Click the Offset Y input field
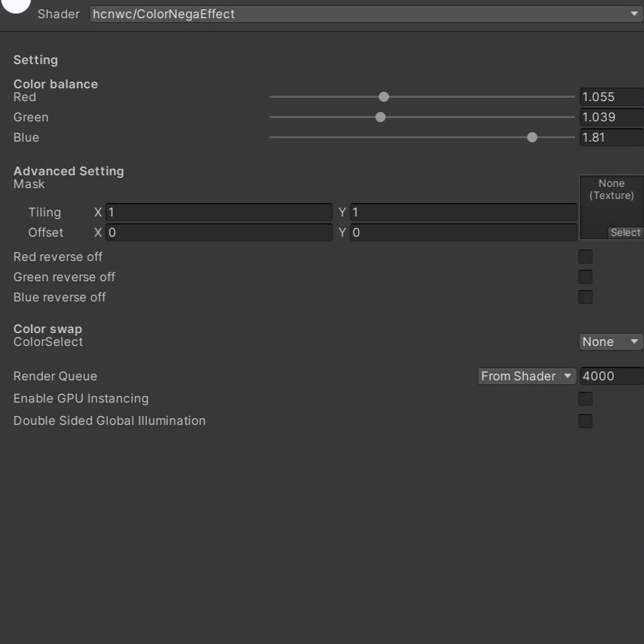The width and height of the screenshot is (644, 644). click(464, 233)
